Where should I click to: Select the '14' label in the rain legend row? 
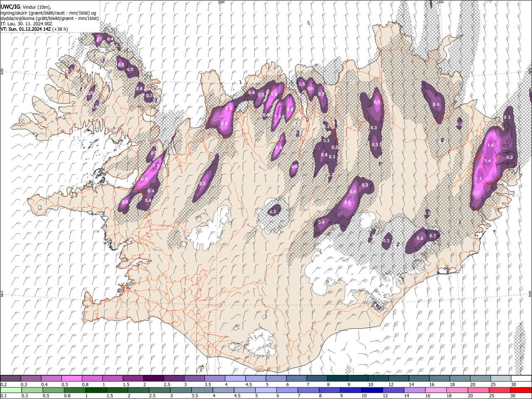click(x=406, y=396)
